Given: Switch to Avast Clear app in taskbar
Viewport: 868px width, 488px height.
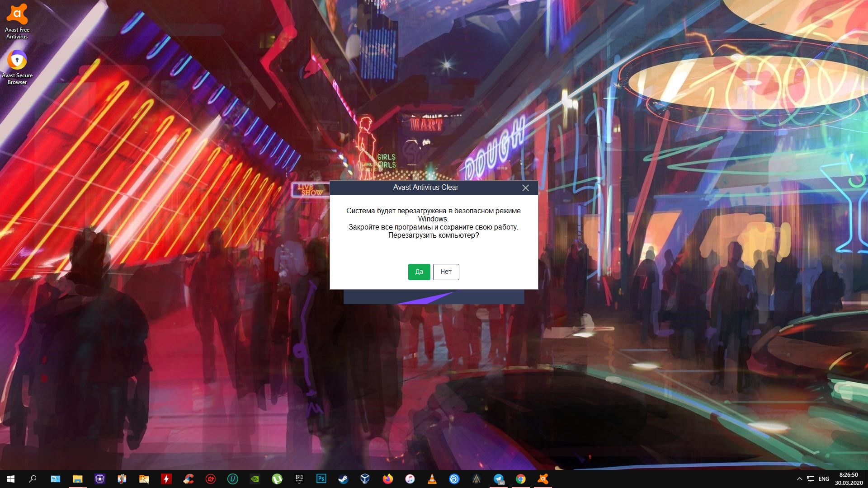Looking at the screenshot, I should pyautogui.click(x=543, y=479).
